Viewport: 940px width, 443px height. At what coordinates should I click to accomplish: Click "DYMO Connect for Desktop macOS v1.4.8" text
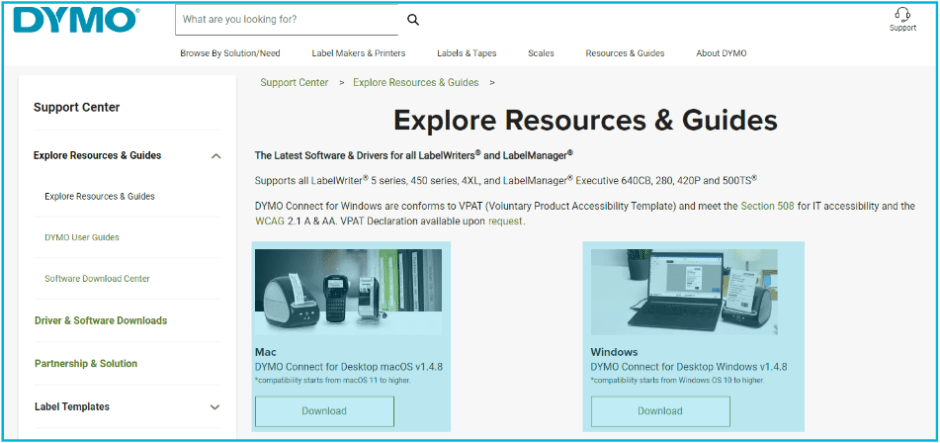coord(349,367)
